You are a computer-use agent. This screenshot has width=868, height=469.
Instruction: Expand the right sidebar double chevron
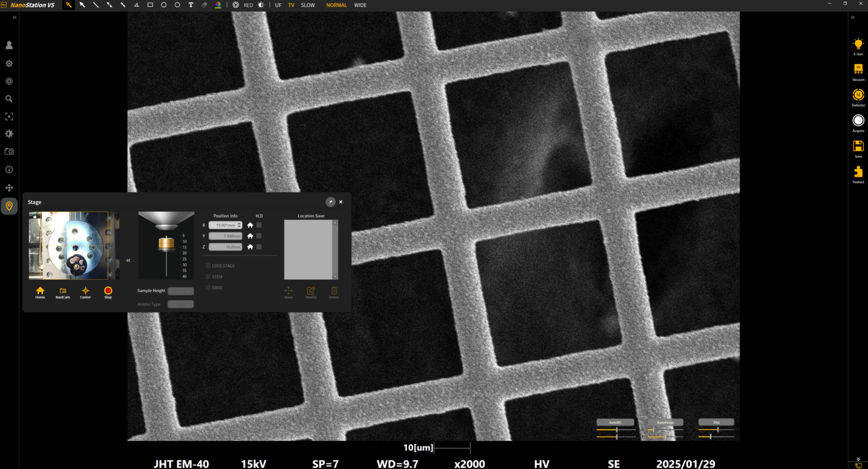point(852,18)
